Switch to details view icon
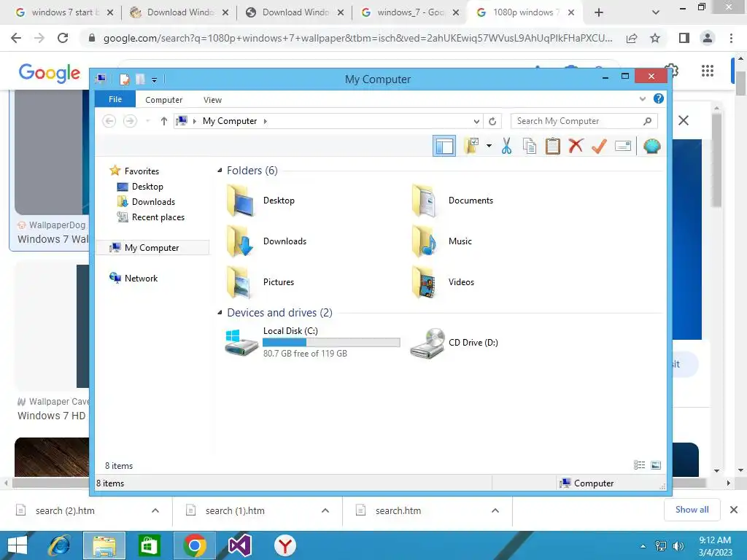747x560 pixels. (x=639, y=465)
